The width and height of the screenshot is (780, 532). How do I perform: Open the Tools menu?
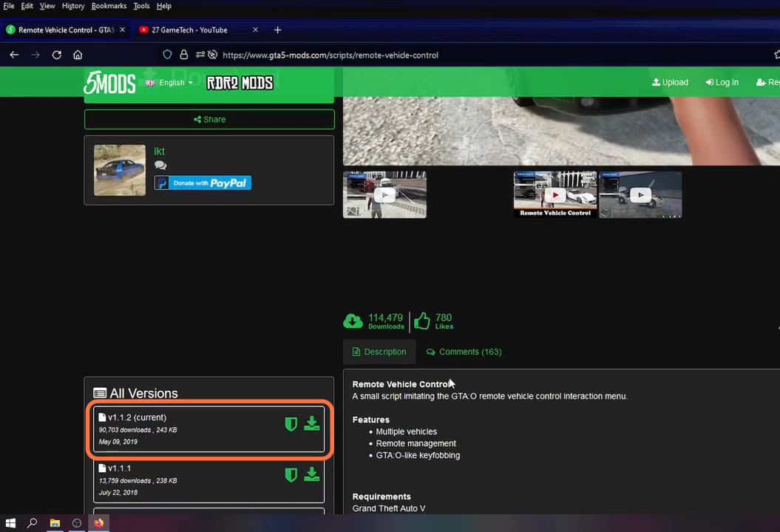pyautogui.click(x=141, y=6)
